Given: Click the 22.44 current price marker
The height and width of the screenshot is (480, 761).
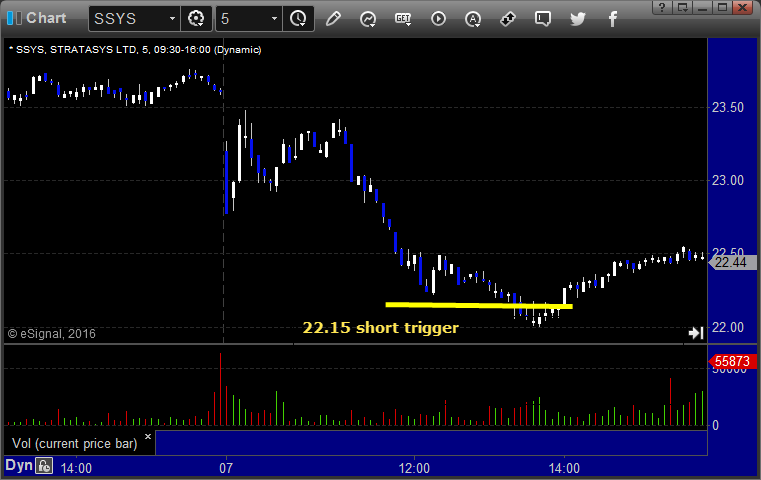Looking at the screenshot, I should coord(733,263).
